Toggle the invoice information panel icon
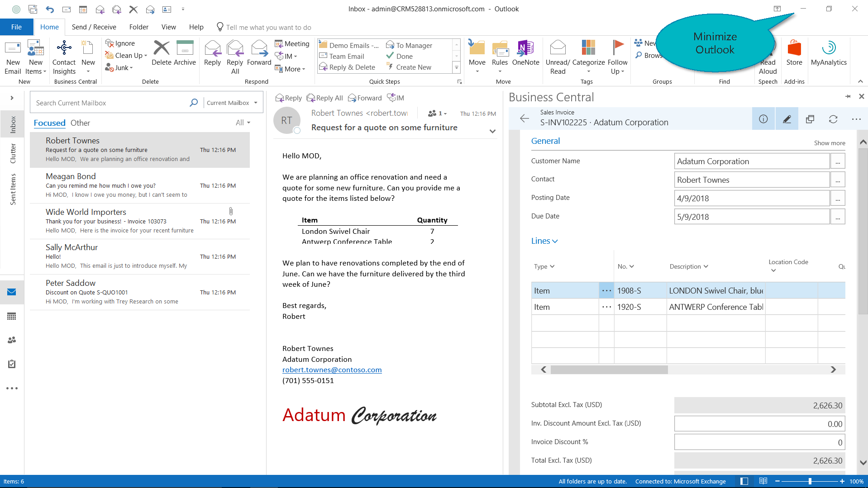 (x=763, y=119)
